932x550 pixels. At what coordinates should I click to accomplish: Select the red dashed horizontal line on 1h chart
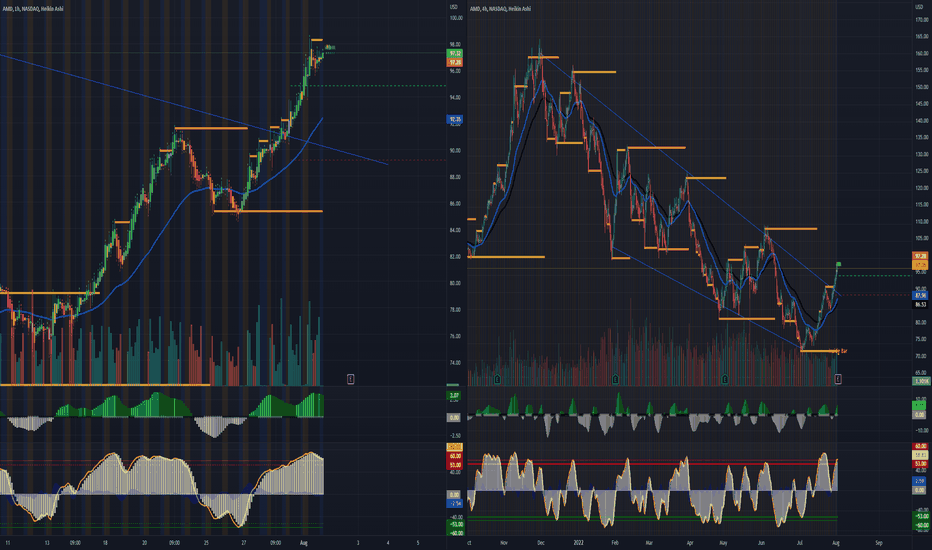point(371,160)
